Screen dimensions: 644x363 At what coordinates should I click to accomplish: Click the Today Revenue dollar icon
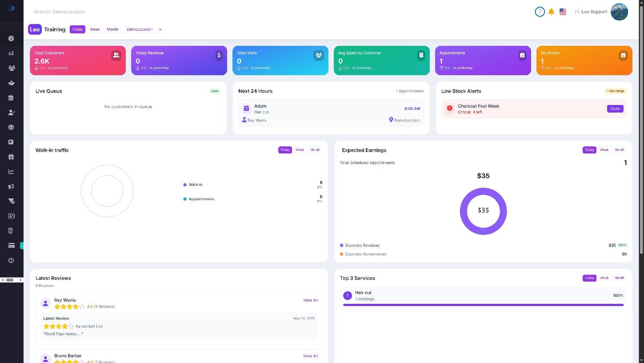pyautogui.click(x=219, y=55)
